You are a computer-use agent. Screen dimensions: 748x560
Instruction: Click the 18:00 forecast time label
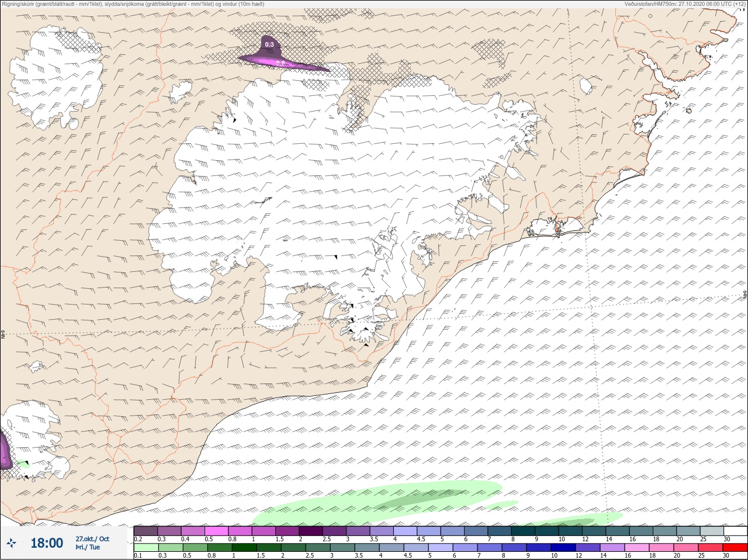(47, 543)
